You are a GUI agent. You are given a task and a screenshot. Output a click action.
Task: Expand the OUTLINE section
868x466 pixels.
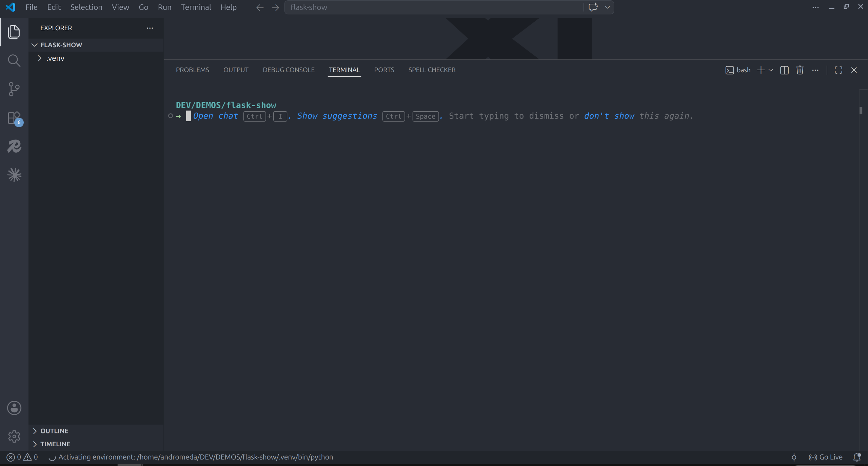point(96,431)
